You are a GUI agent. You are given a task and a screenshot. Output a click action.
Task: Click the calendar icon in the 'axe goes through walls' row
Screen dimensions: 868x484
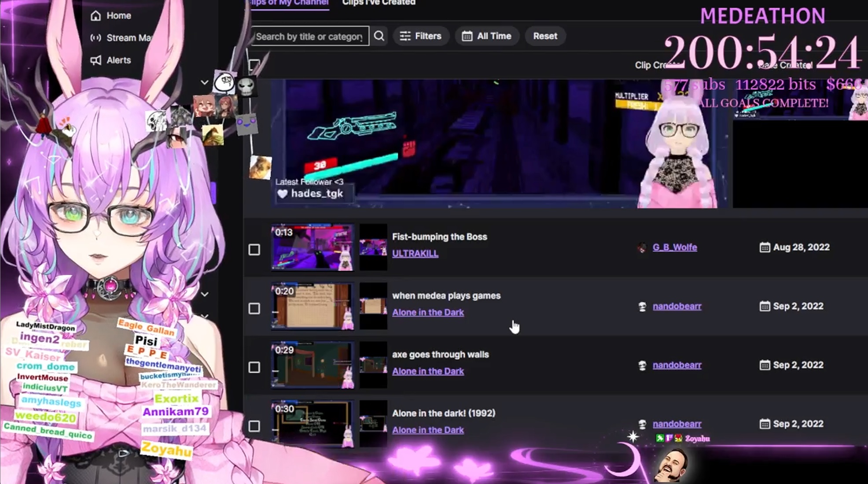765,365
